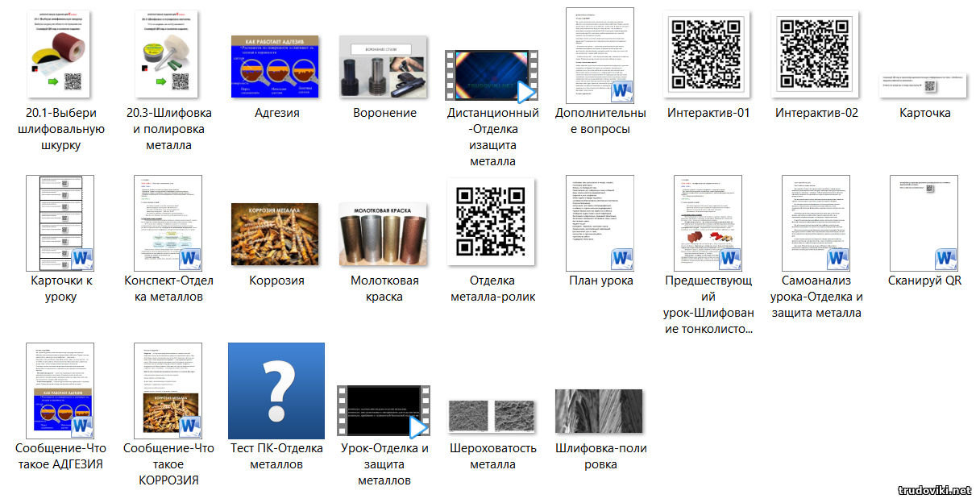Click the label "Коррозия"
Image resolution: width=980 pixels, height=503 pixels.
276,281
